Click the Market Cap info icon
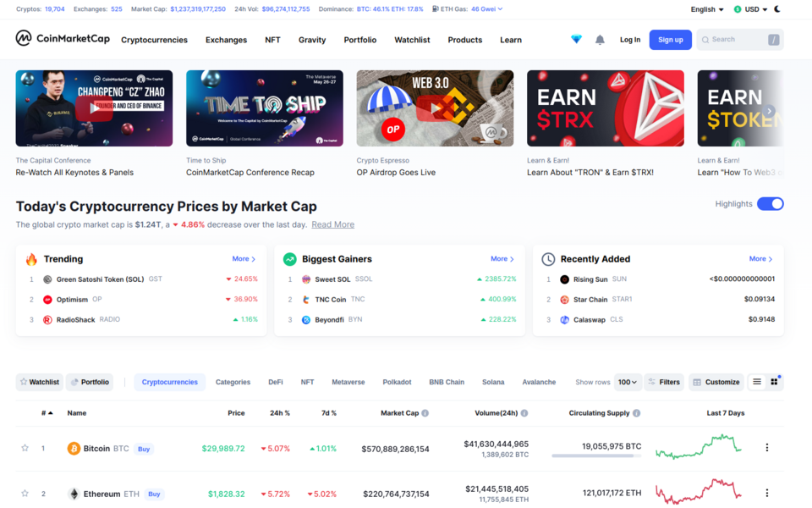The width and height of the screenshot is (812, 508). click(425, 413)
